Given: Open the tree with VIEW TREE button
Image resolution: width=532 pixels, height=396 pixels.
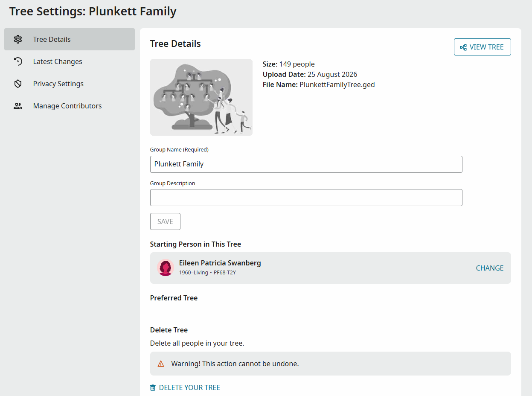Looking at the screenshot, I should pyautogui.click(x=483, y=47).
